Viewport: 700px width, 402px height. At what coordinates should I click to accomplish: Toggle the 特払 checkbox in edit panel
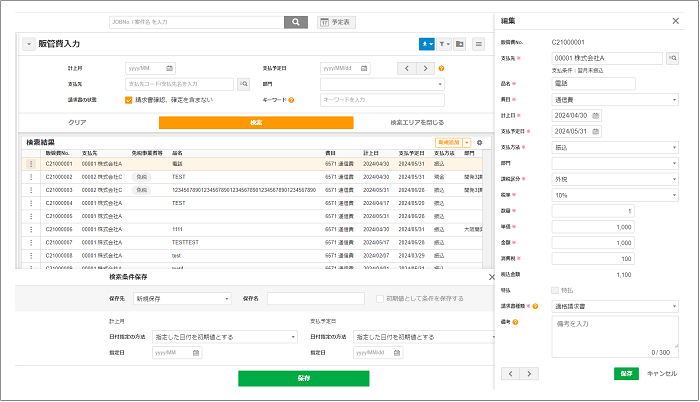pos(557,289)
